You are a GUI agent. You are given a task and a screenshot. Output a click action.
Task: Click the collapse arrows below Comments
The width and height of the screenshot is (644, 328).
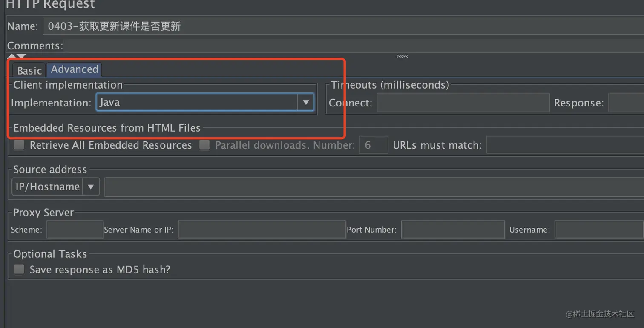pyautogui.click(x=17, y=56)
